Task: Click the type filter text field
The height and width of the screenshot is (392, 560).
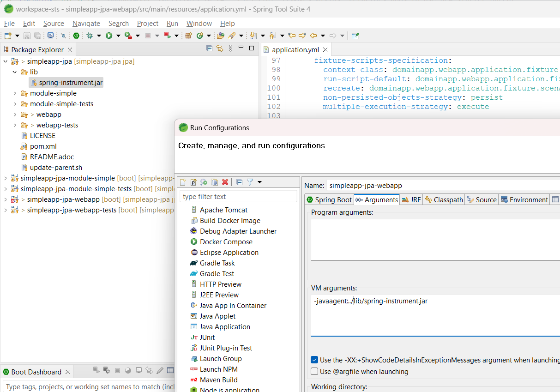Action: click(238, 197)
